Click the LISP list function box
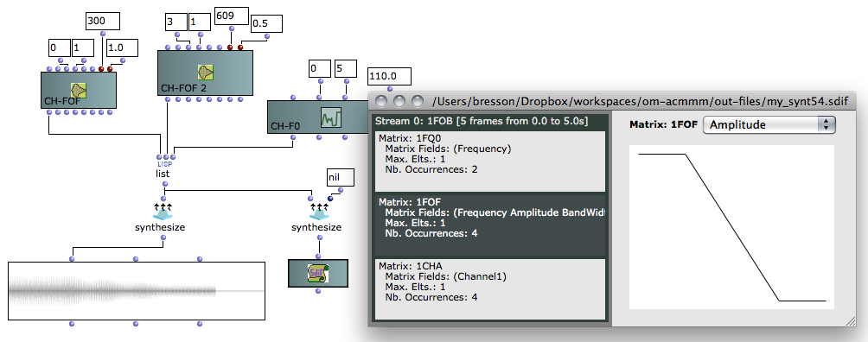Image resolution: width=868 pixels, height=342 pixels. [163, 168]
